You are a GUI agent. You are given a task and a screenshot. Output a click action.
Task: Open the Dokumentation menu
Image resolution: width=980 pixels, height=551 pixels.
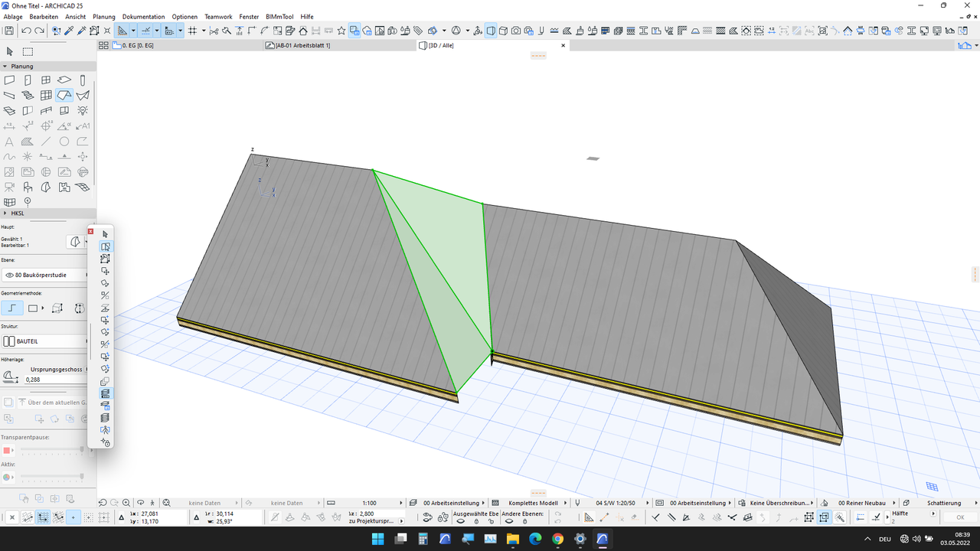click(x=143, y=16)
